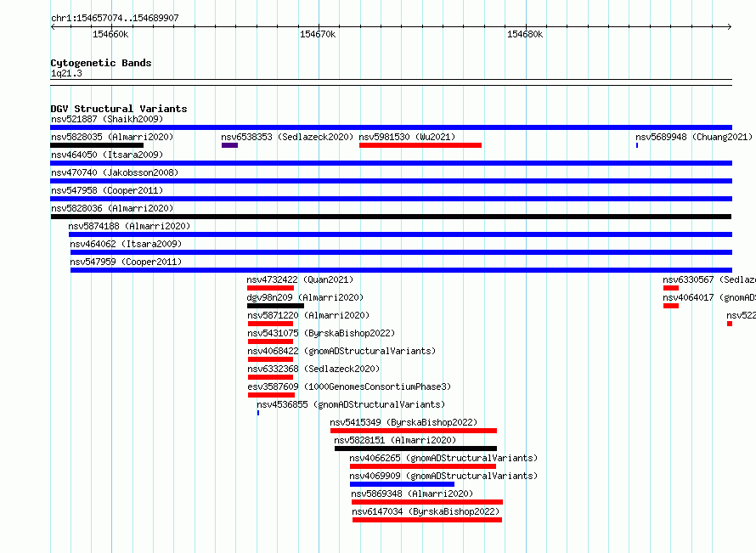Click the blue bar under nsv4069909

[x=402, y=484]
